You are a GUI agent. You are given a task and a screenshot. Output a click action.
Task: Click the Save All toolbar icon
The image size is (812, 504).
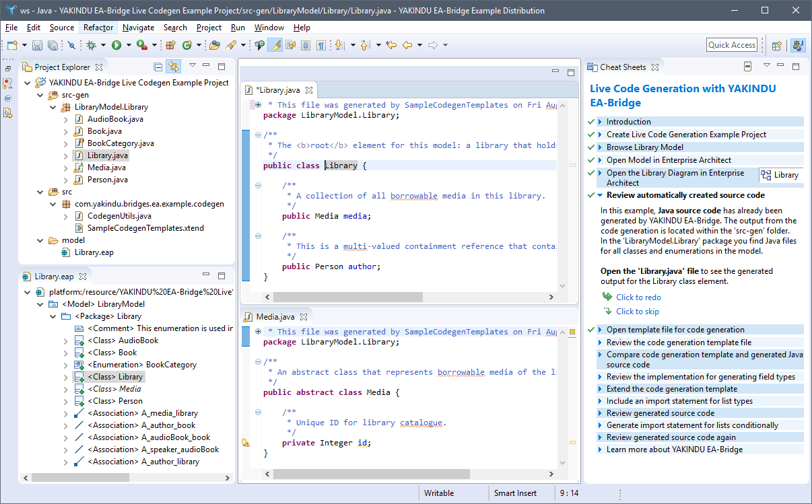tap(52, 45)
